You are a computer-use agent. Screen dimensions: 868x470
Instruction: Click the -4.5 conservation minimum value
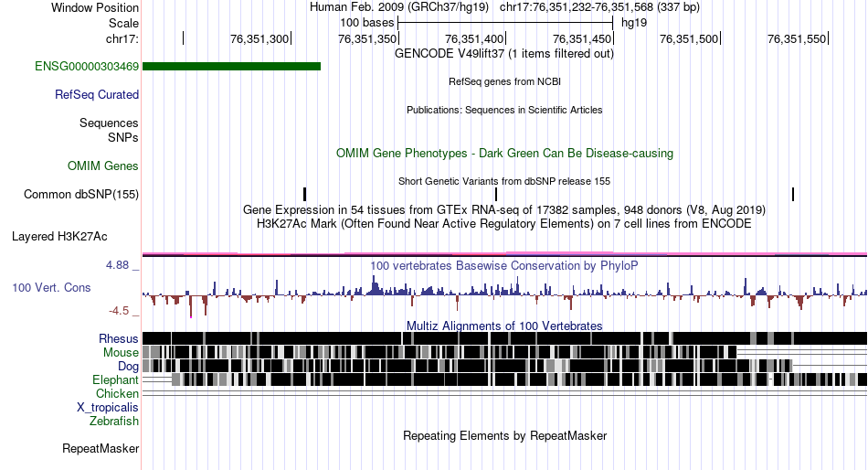click(x=119, y=310)
